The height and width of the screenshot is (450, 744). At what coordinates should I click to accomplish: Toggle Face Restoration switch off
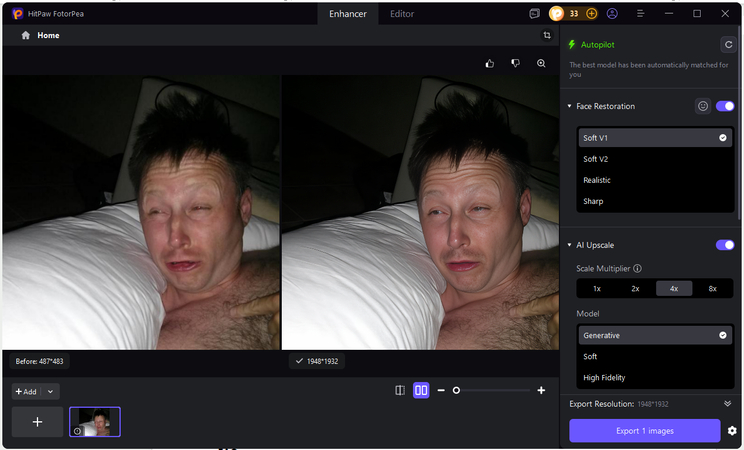coord(725,106)
